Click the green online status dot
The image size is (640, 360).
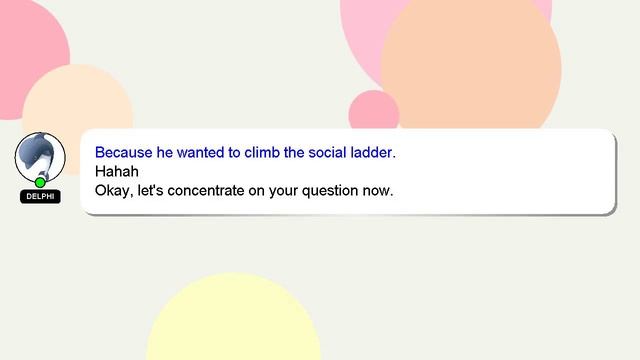click(40, 182)
